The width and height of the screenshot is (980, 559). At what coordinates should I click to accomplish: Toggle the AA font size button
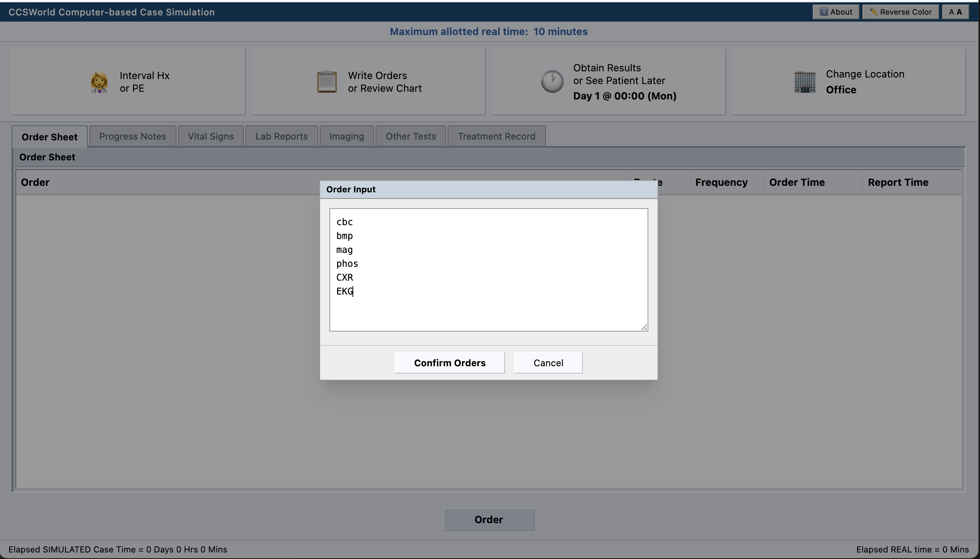pyautogui.click(x=955, y=12)
